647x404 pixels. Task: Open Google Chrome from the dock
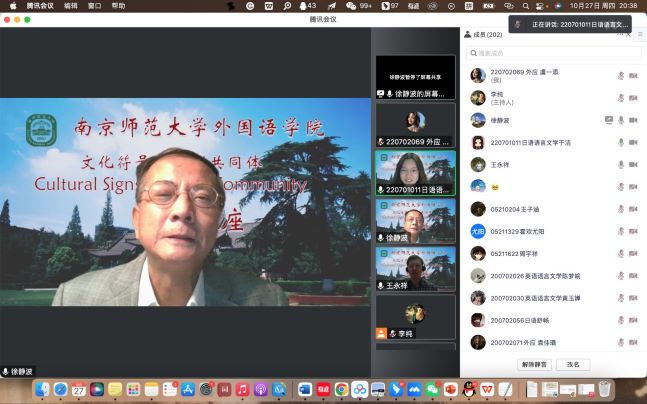click(x=342, y=389)
